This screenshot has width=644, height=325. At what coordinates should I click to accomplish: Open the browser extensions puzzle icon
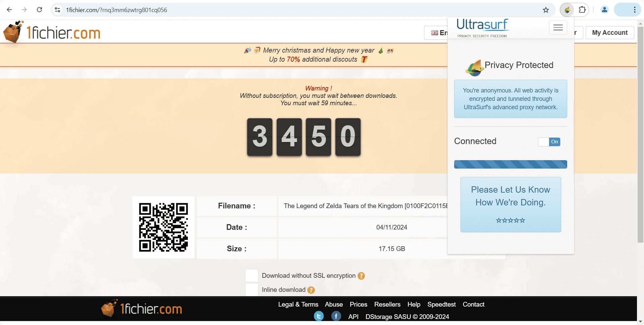tap(582, 10)
